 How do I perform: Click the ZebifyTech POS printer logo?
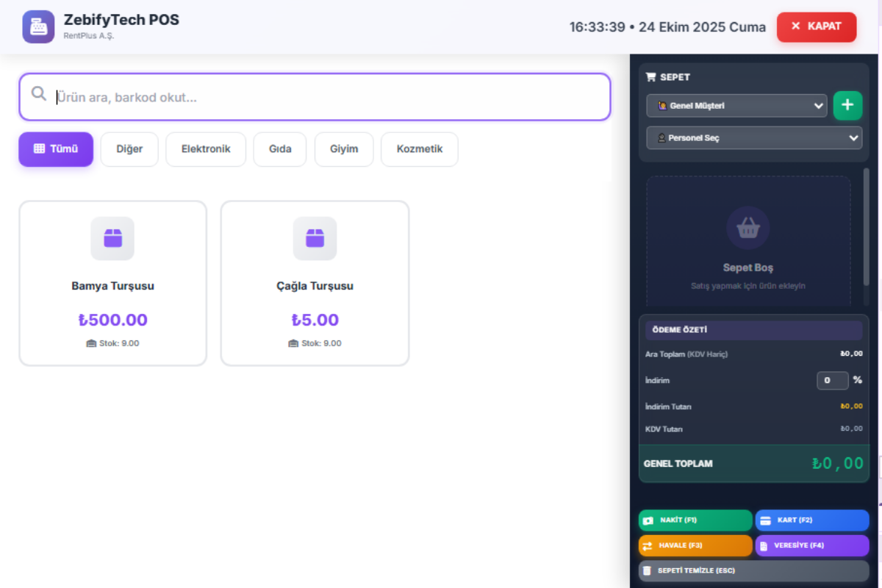coord(38,26)
